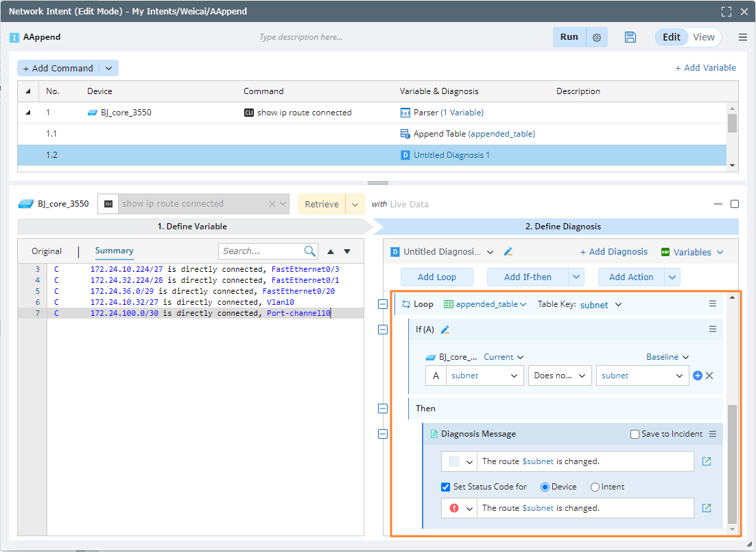Open the hamburger menu in the header

[743, 37]
